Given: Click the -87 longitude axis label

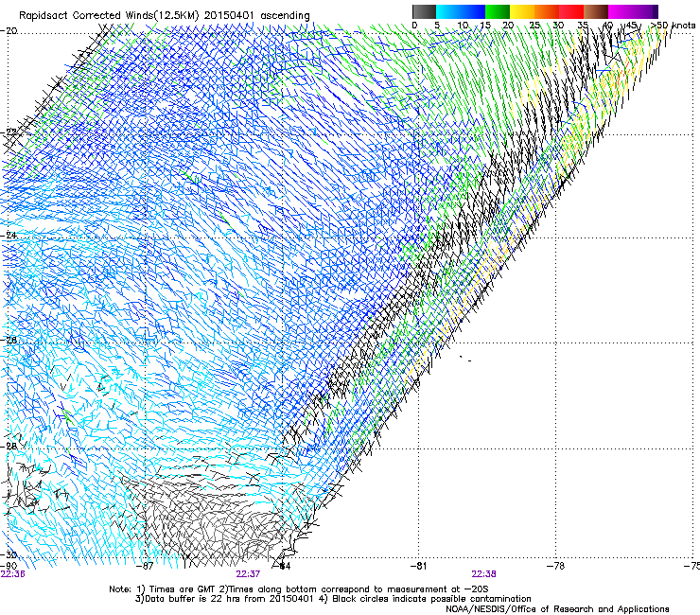Looking at the screenshot, I should click(145, 566).
